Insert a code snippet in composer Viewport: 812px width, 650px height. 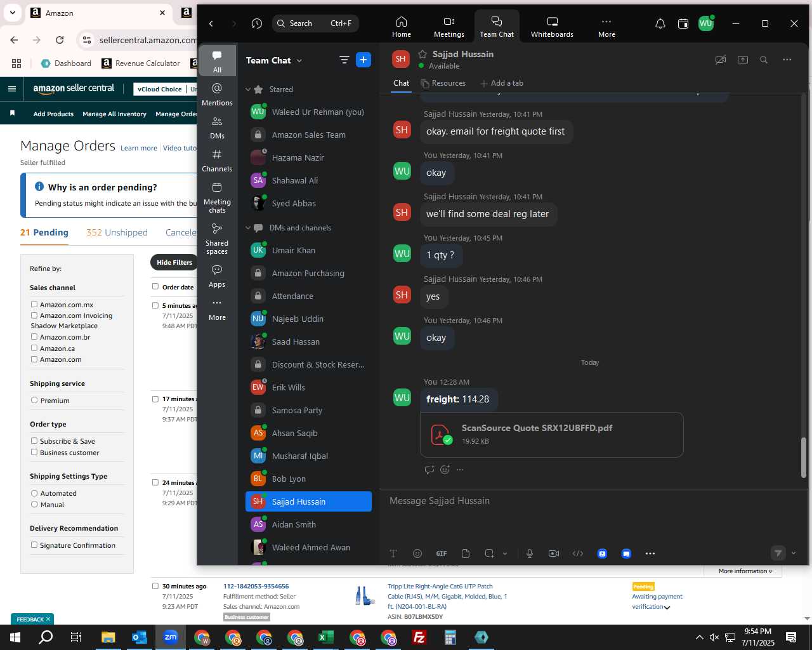[x=578, y=554]
